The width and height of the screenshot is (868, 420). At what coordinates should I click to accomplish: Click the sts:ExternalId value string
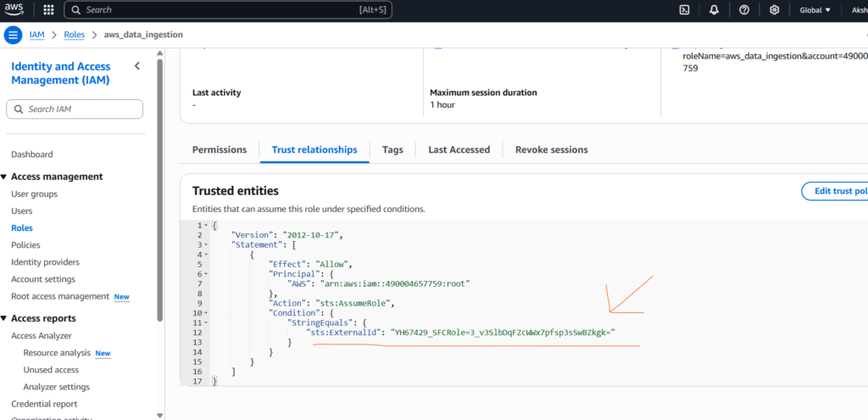click(x=504, y=333)
